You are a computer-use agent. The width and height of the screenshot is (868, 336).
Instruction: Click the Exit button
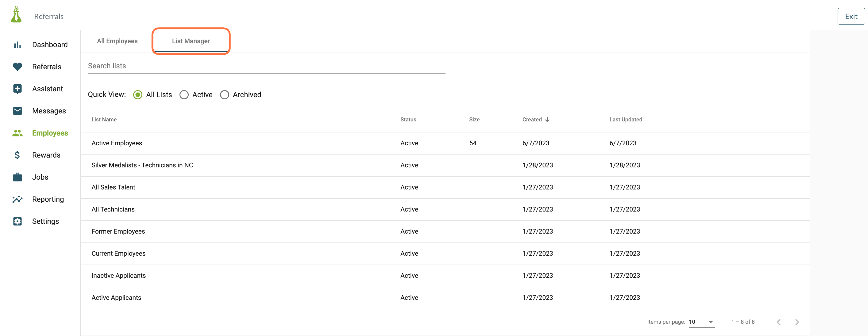click(x=851, y=16)
